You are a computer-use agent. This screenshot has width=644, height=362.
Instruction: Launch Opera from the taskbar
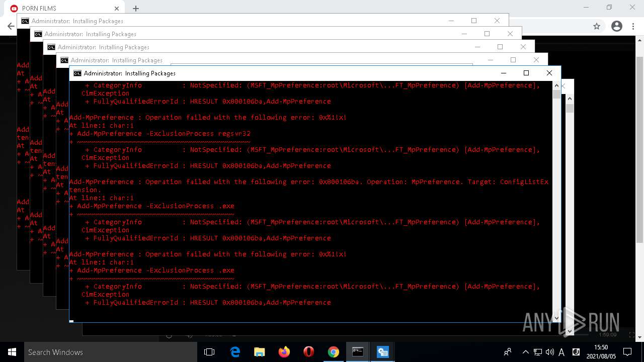pyautogui.click(x=309, y=352)
